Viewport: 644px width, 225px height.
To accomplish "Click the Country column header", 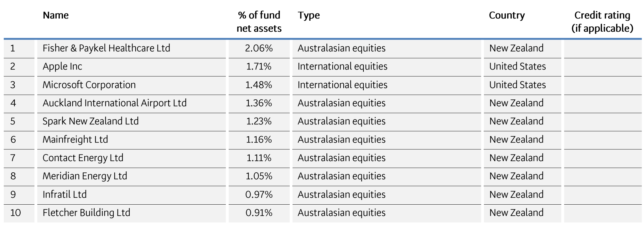I will pos(506,15).
